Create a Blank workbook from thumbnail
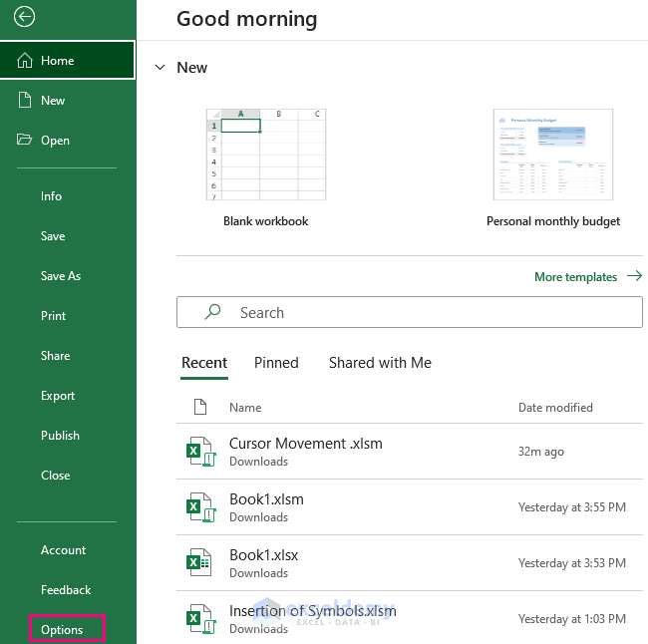Image resolution: width=648 pixels, height=644 pixels. (x=265, y=155)
